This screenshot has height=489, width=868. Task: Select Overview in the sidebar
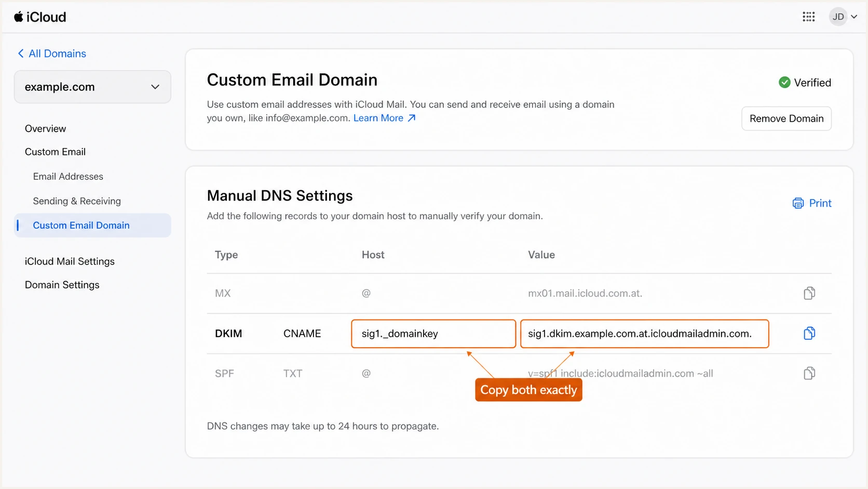pos(46,128)
